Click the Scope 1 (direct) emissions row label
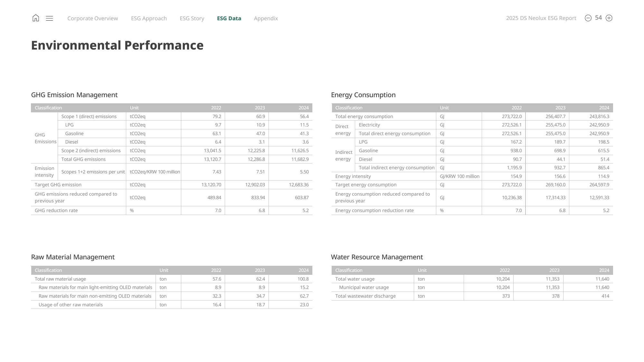This screenshot has height=362, width=644. coord(89,116)
